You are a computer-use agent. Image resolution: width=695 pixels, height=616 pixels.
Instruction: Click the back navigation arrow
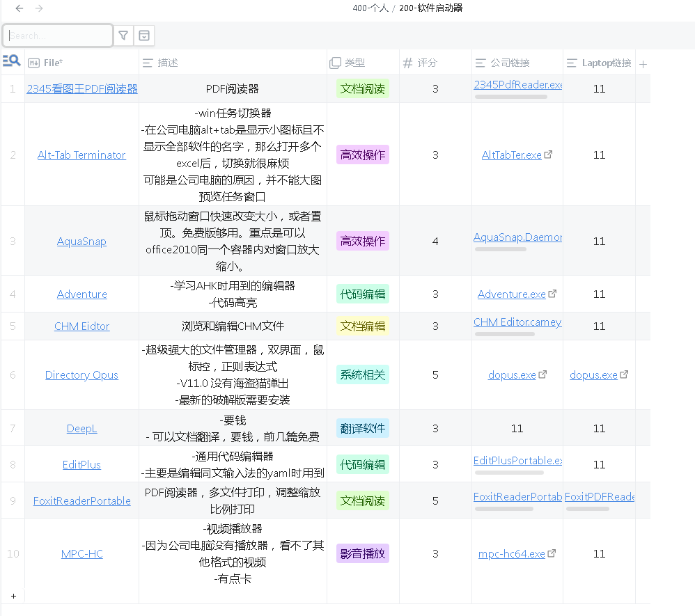click(x=19, y=8)
